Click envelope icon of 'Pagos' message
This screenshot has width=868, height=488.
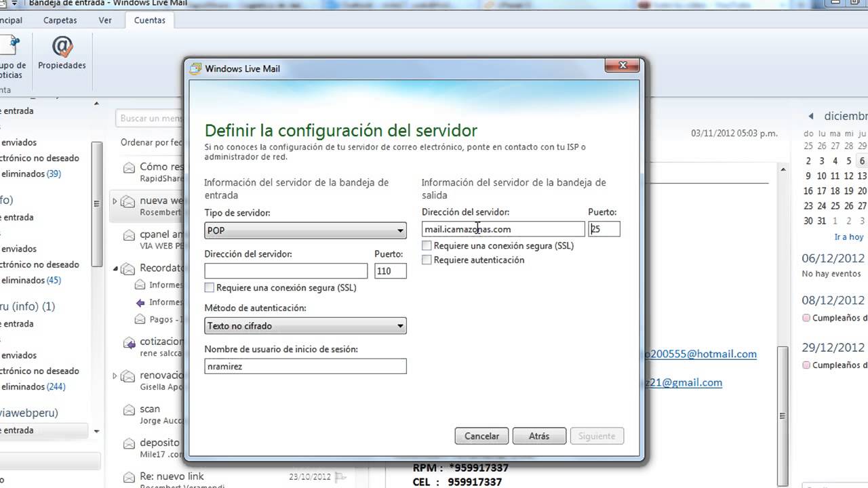click(140, 319)
